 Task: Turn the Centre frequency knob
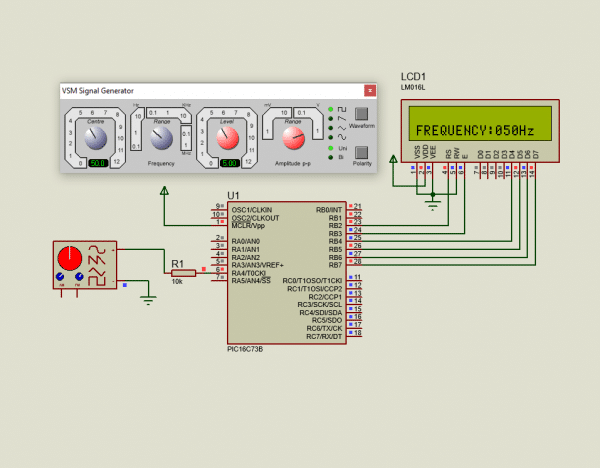pos(95,138)
